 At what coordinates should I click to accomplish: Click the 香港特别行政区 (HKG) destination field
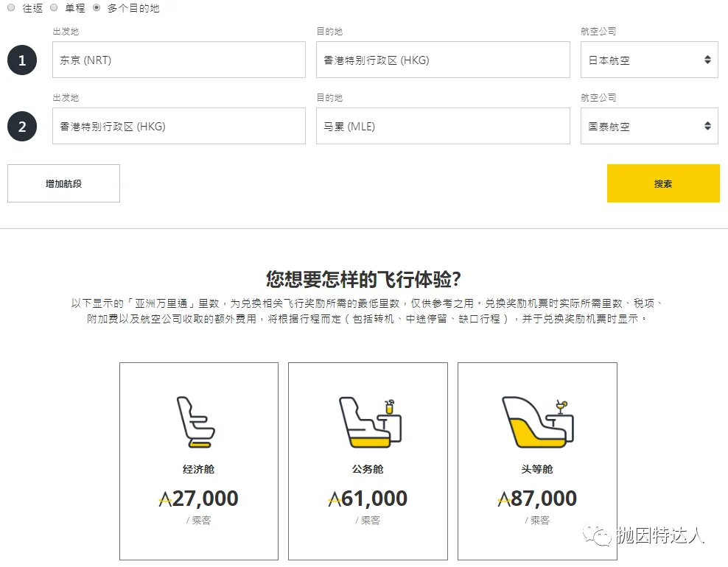coord(443,60)
